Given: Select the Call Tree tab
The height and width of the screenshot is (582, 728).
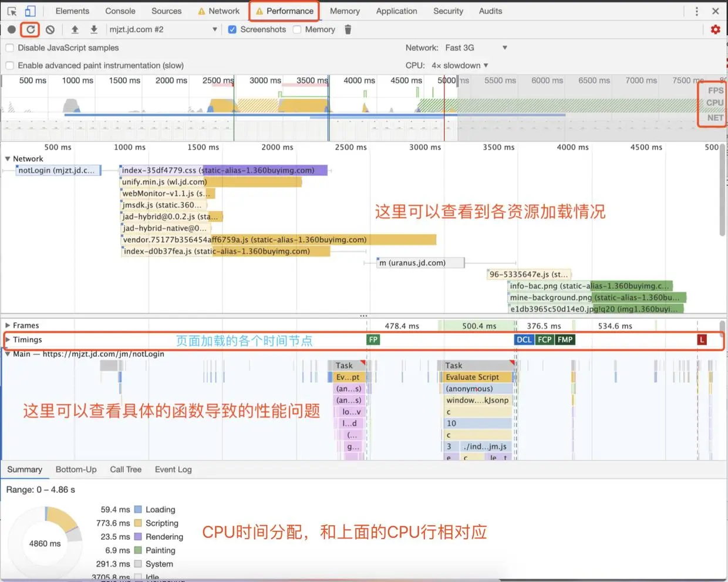Looking at the screenshot, I should pyautogui.click(x=126, y=469).
